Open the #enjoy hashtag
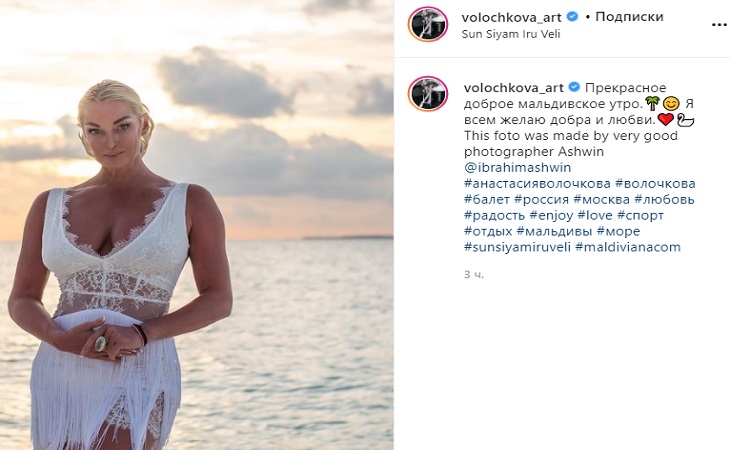Viewport: 730px width, 450px height. coord(553,215)
